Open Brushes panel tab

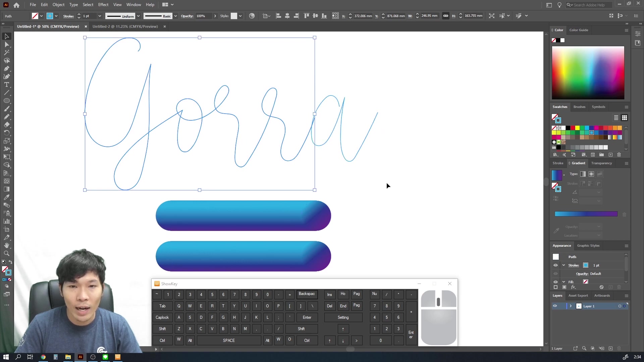click(x=579, y=107)
